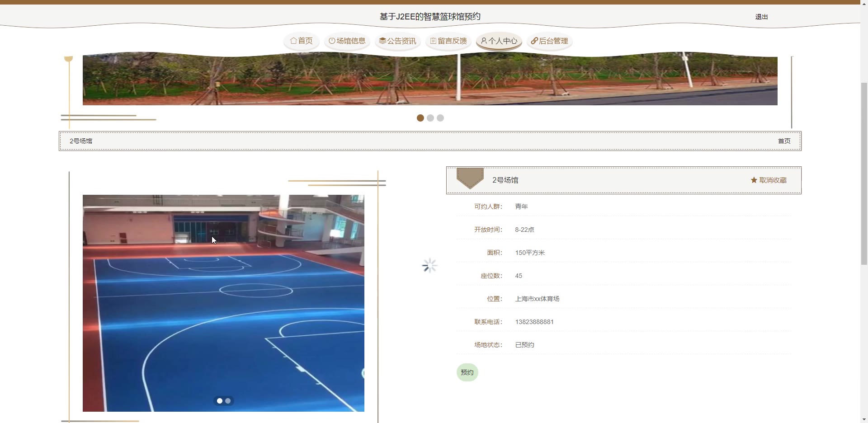Click the clock icon beside 场馆信息
868x423 pixels.
click(332, 41)
